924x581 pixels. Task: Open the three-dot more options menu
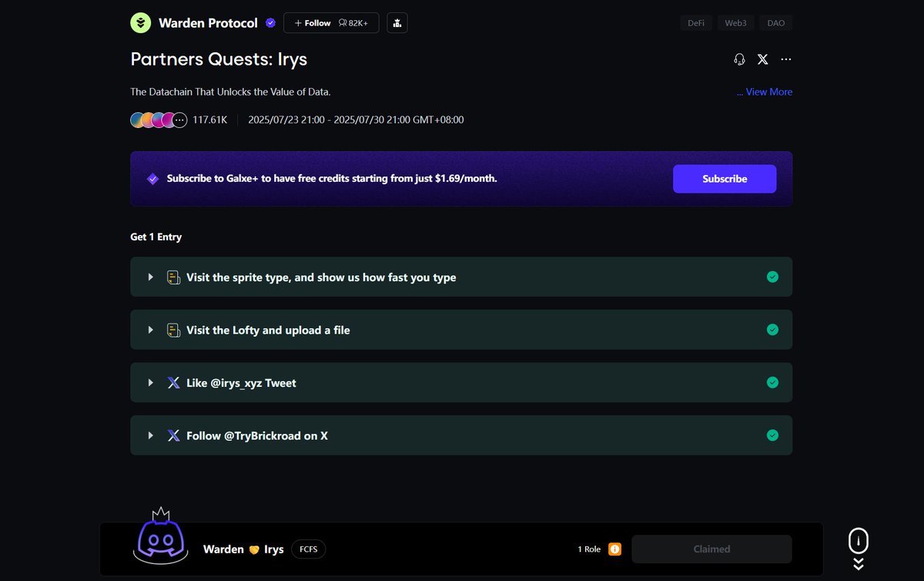pyautogui.click(x=786, y=59)
